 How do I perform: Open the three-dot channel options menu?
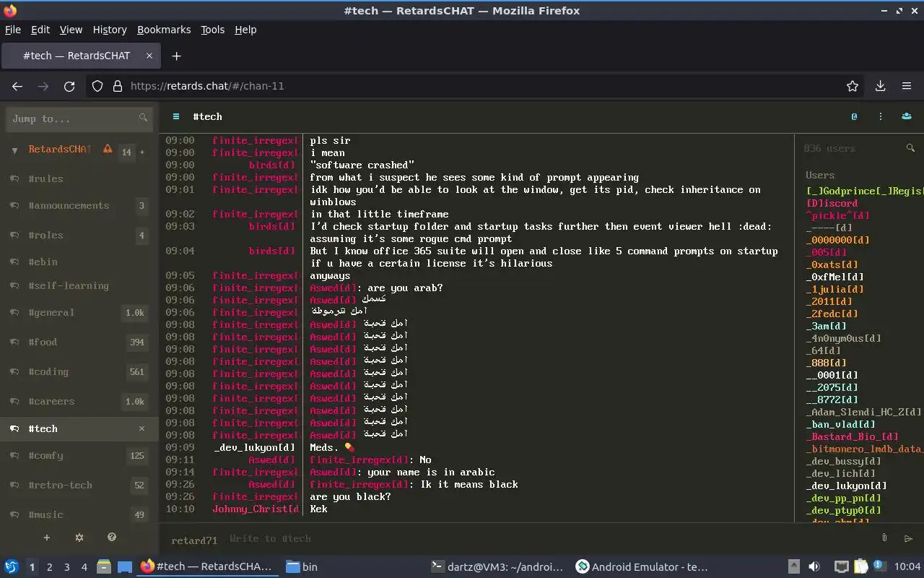pos(881,116)
